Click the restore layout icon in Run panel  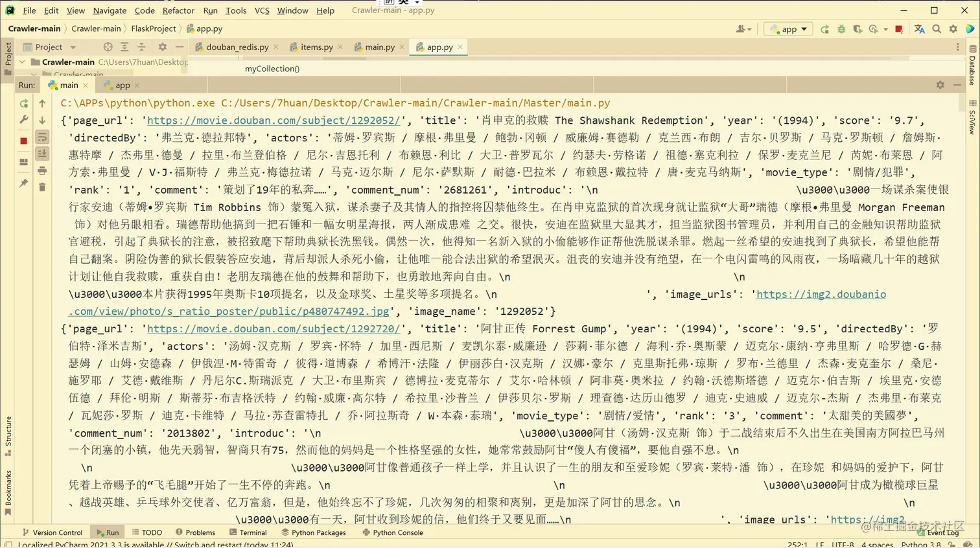[24, 162]
